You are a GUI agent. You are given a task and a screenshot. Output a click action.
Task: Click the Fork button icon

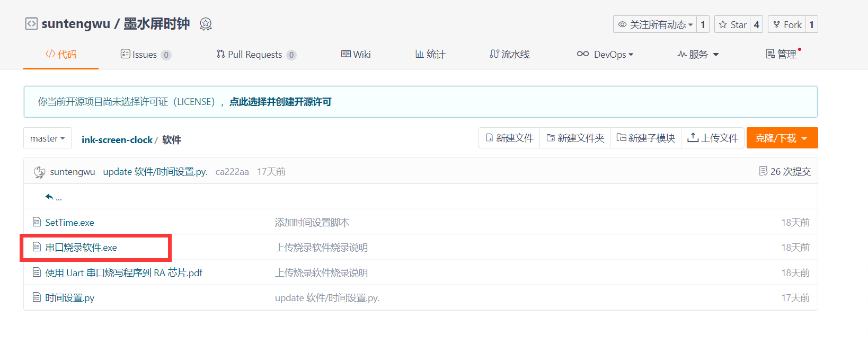pyautogui.click(x=776, y=24)
